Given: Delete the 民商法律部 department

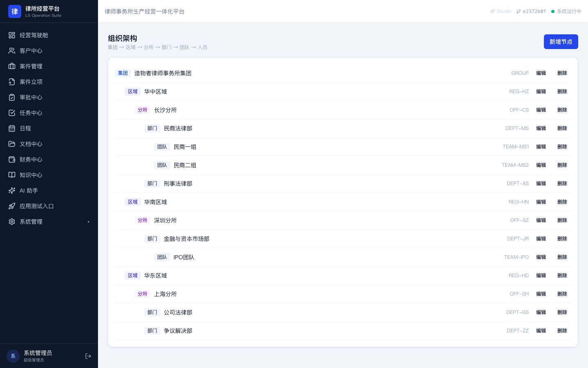Looking at the screenshot, I should 562,128.
